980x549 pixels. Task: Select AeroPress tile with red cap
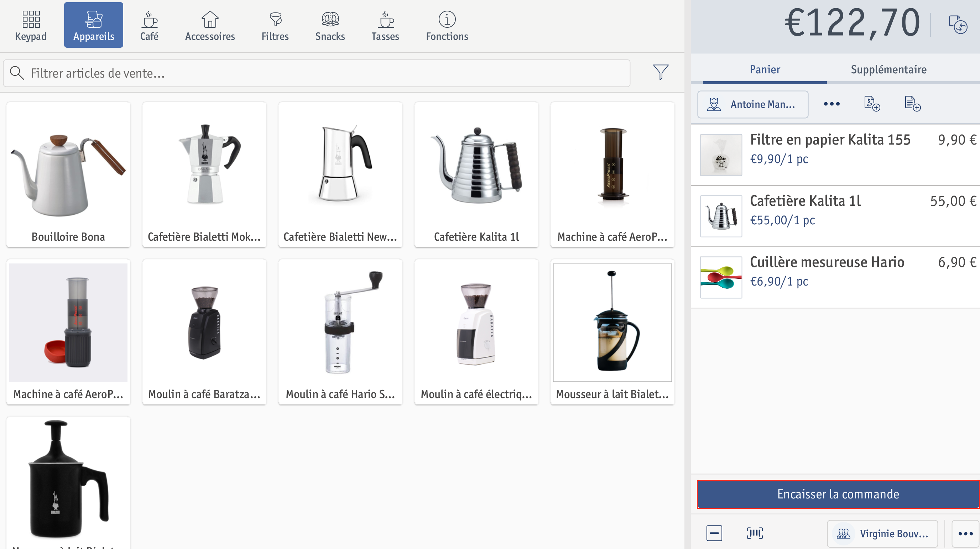[x=68, y=332]
